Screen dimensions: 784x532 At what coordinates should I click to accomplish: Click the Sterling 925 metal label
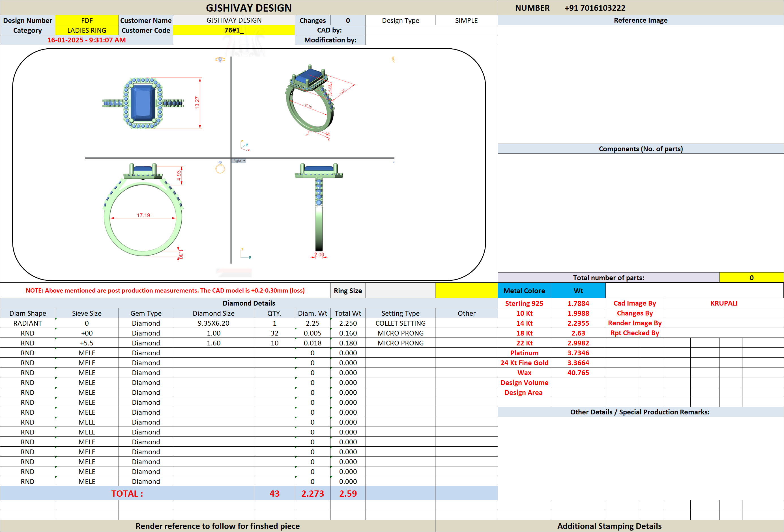(524, 303)
